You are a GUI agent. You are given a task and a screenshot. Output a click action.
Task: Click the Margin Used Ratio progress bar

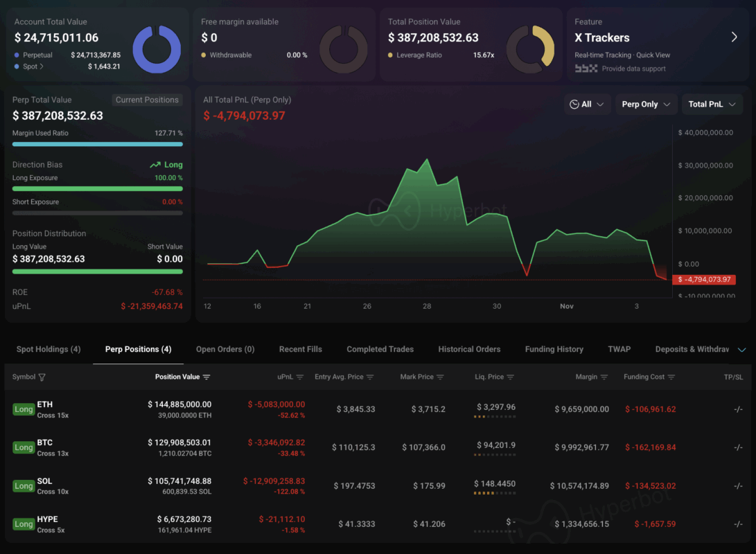tap(98, 144)
